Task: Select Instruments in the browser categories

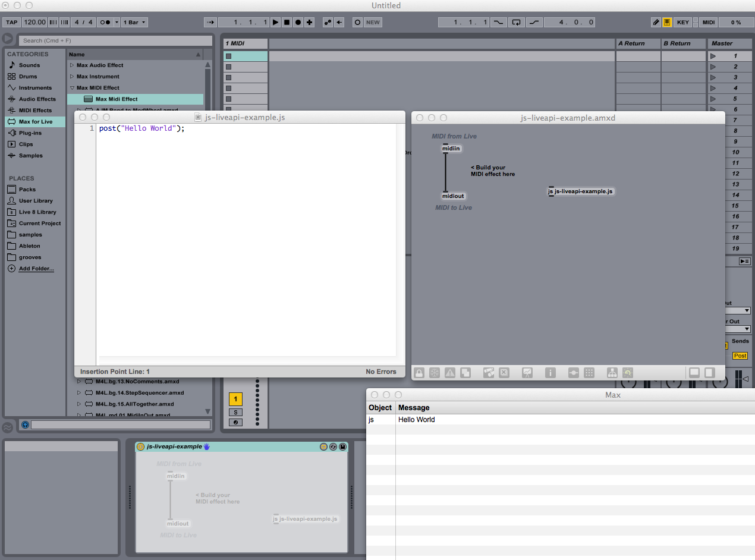Action: [x=35, y=88]
